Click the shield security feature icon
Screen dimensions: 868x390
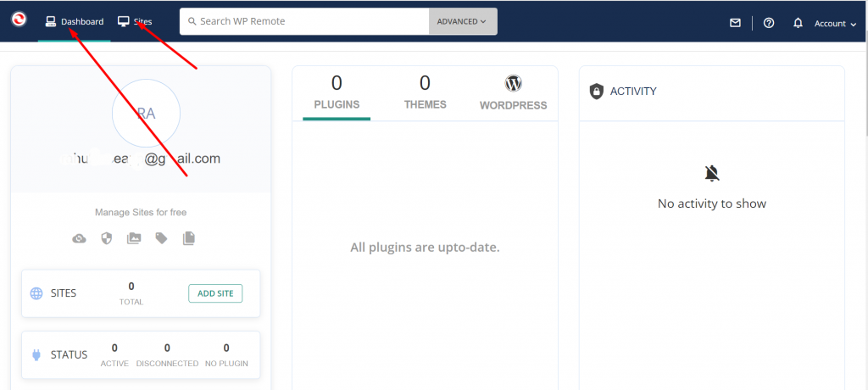106,238
